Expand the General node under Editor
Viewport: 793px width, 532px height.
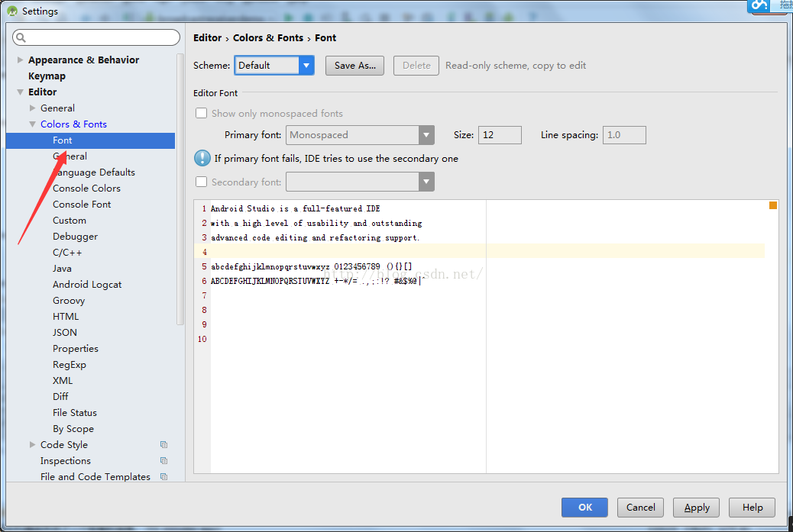[x=32, y=108]
